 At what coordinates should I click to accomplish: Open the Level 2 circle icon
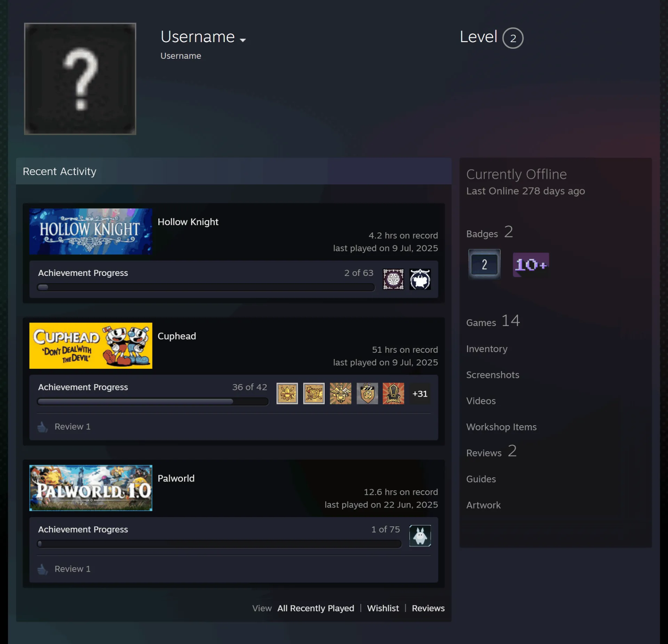coord(513,38)
